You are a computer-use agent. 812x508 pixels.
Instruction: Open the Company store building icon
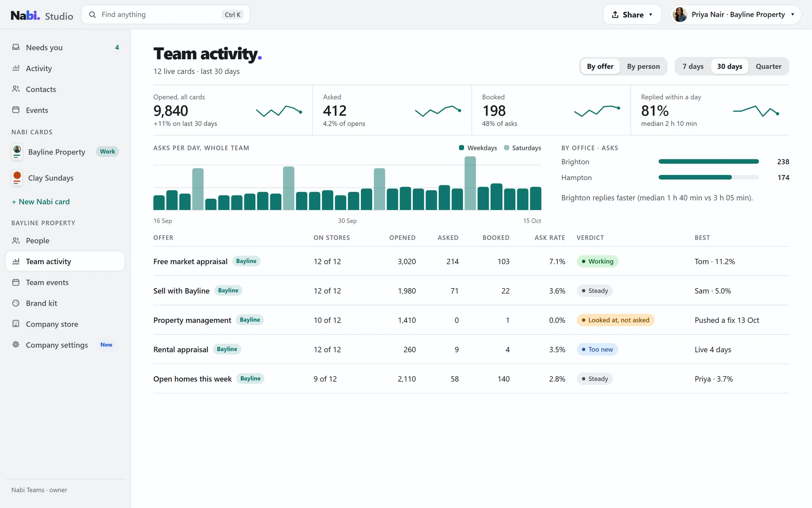pos(16,324)
